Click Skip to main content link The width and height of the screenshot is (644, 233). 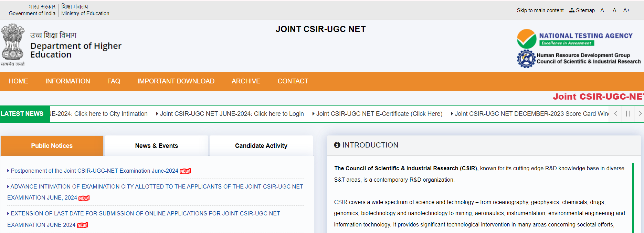540,10
